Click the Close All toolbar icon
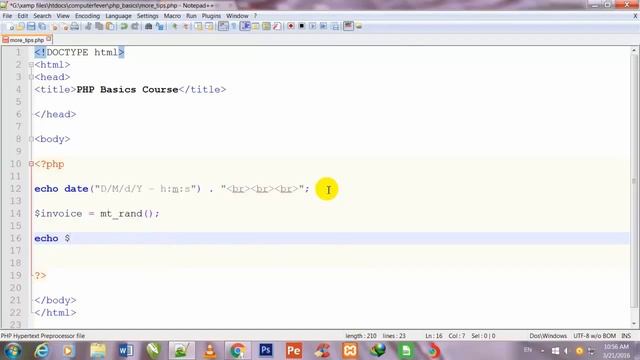Viewport: 640px width, 360px height. [65, 27]
